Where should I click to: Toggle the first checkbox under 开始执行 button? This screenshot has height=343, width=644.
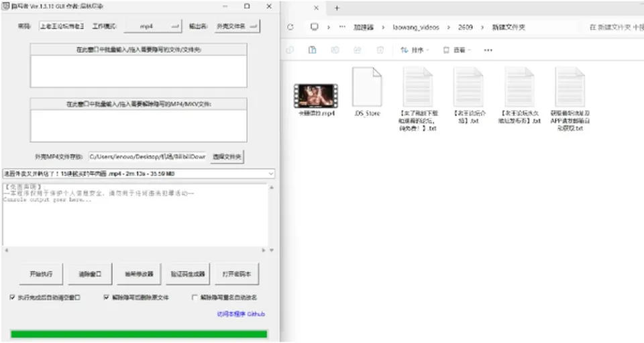pyautogui.click(x=12, y=297)
